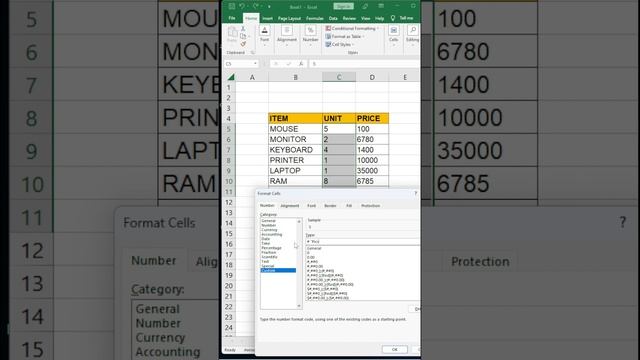Click the Enter checkmark in formula bar
Image resolution: width=640 pixels, height=360 pixels.
[x=289, y=64]
